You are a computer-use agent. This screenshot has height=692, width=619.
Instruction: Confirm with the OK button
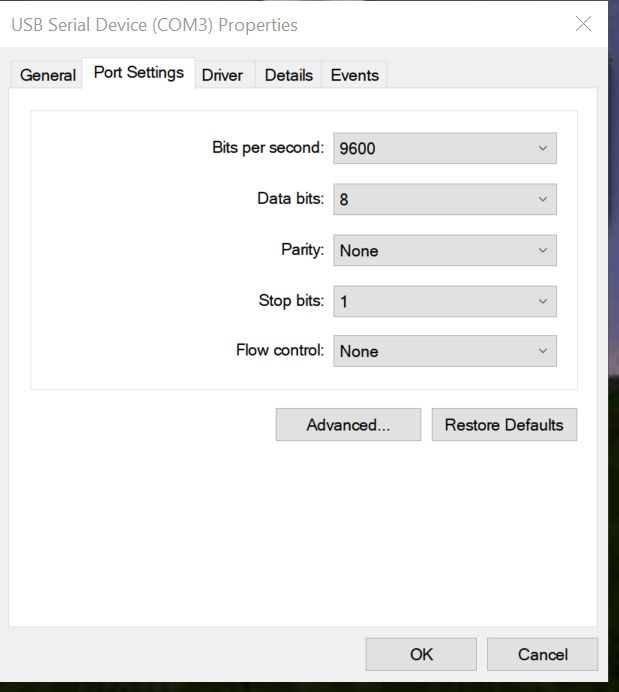(421, 654)
